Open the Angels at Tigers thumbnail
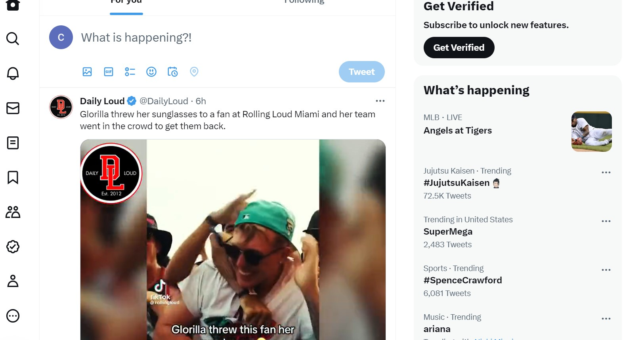Viewport: 644px width, 340px height. pos(591,132)
